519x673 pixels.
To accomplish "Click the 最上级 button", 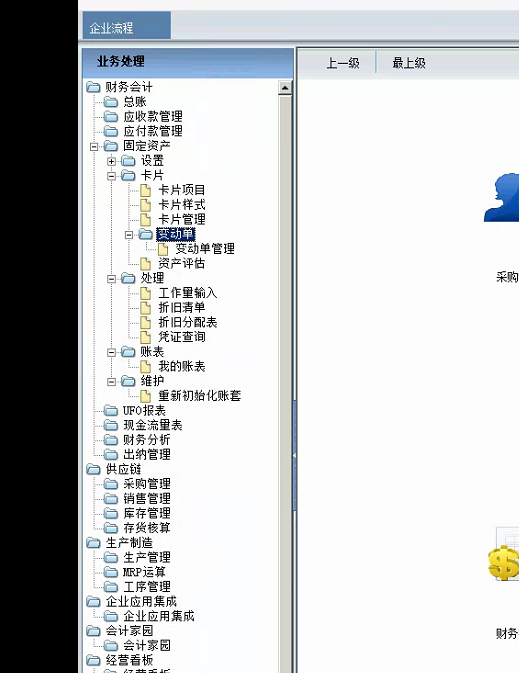I will (x=409, y=63).
